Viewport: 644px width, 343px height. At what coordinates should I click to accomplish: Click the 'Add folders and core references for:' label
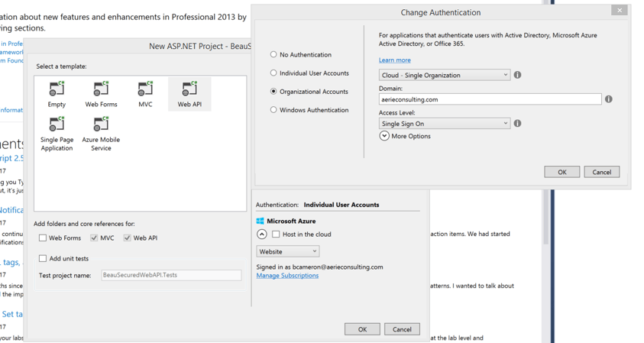coord(84,224)
